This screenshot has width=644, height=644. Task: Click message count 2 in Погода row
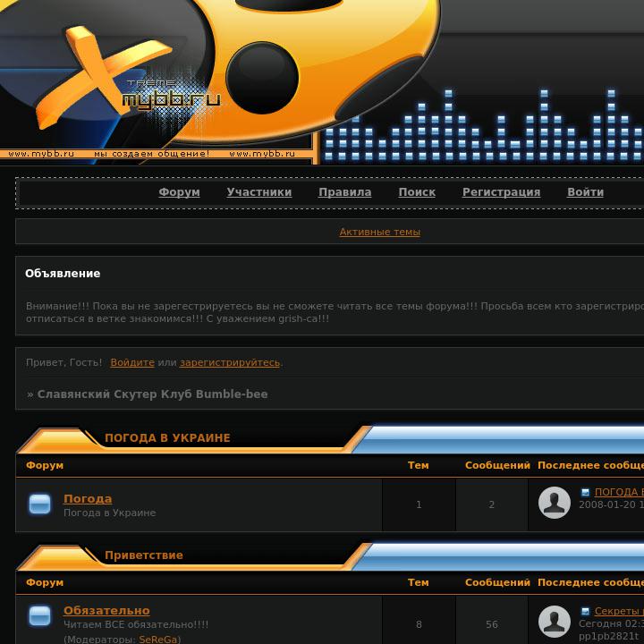pos(492,504)
